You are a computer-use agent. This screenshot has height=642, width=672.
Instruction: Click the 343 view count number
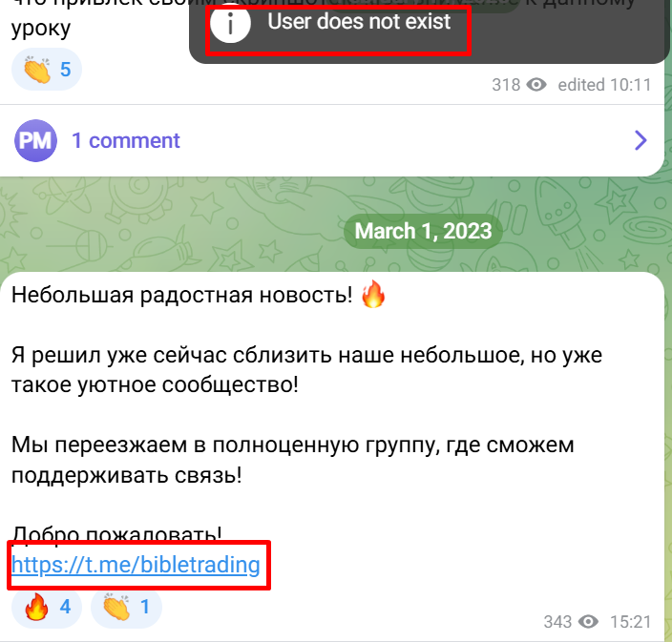557,621
